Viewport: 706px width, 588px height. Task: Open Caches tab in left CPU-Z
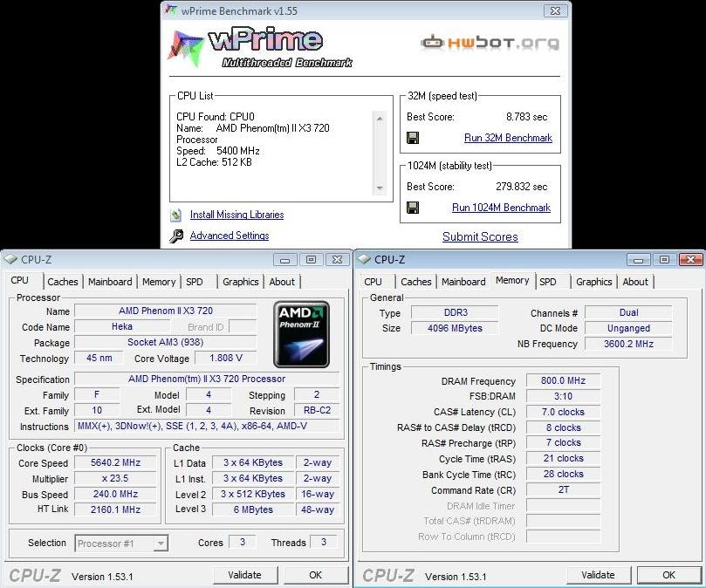tap(63, 282)
